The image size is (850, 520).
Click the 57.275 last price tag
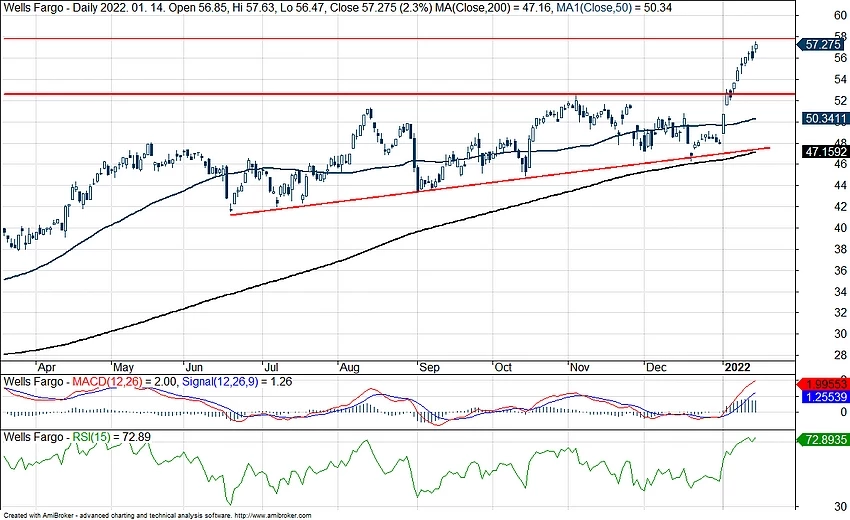coord(822,44)
